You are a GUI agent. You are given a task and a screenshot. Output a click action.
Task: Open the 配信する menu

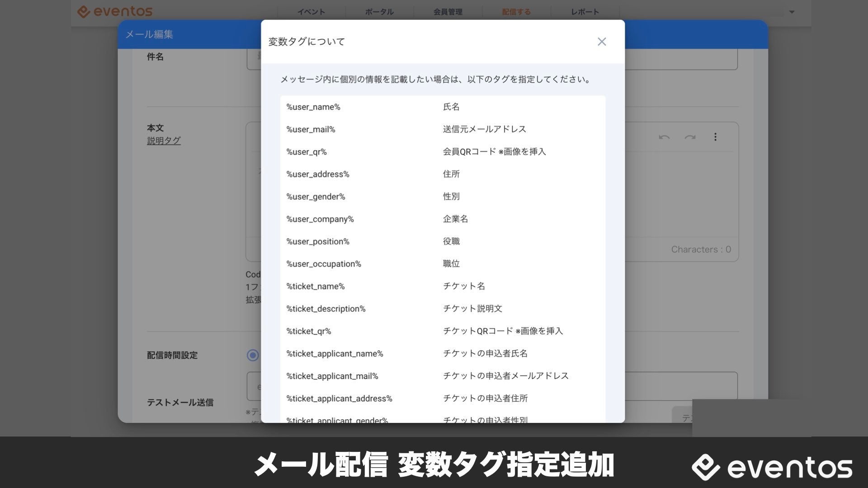point(516,12)
